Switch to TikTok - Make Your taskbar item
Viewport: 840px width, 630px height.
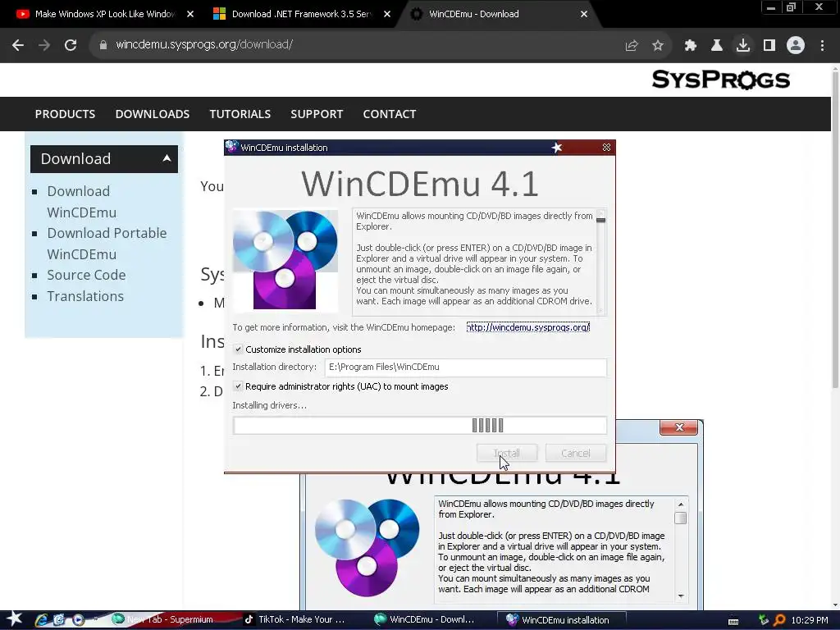click(295, 620)
